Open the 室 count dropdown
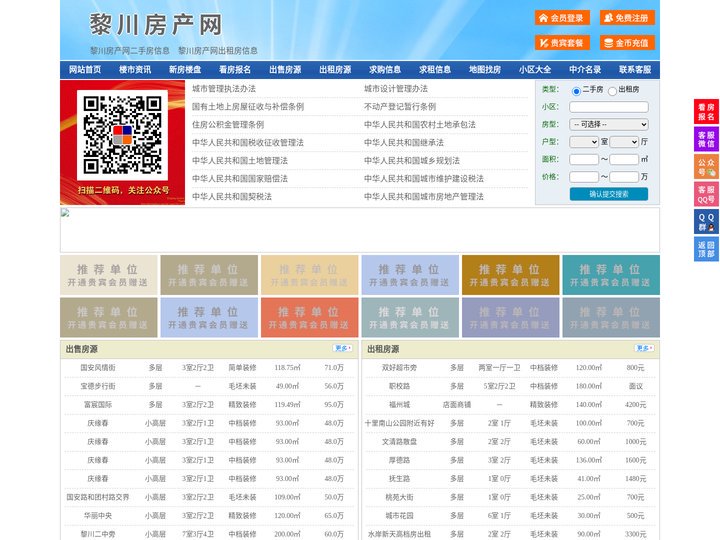Image resolution: width=720 pixels, height=540 pixels. click(584, 142)
